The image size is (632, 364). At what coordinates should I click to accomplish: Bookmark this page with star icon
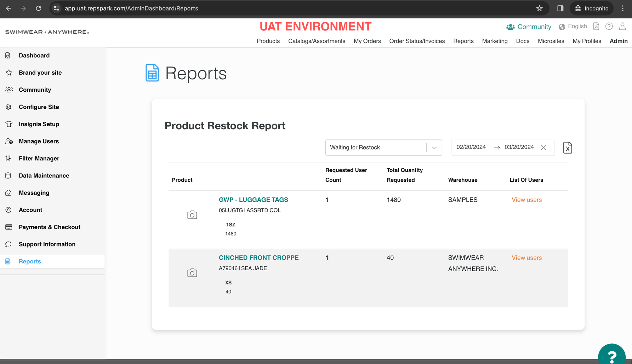click(539, 8)
